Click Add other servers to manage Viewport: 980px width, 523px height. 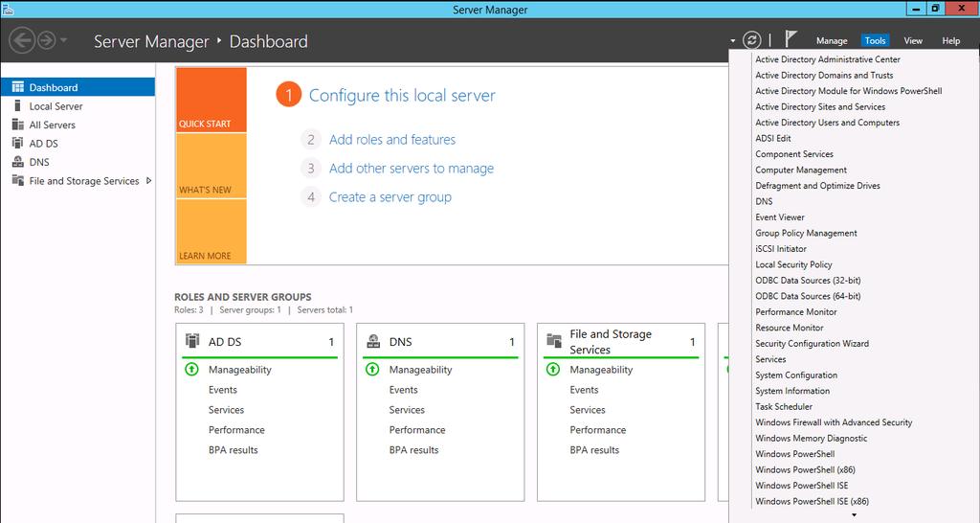coord(412,169)
